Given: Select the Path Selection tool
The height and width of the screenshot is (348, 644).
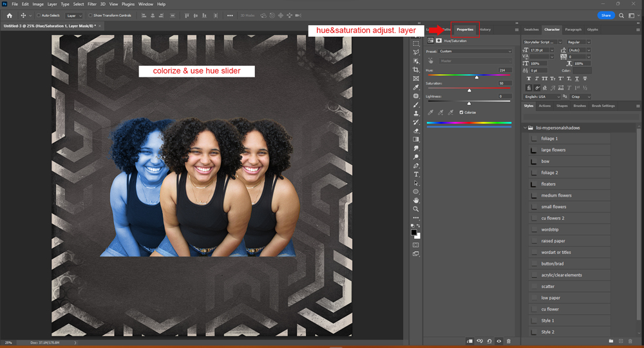Looking at the screenshot, I should point(415,183).
